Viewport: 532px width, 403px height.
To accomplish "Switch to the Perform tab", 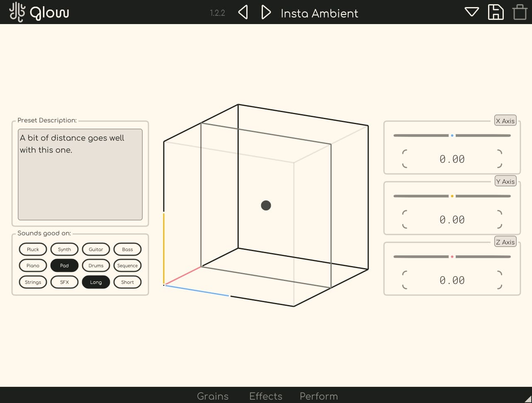I will pos(318,396).
